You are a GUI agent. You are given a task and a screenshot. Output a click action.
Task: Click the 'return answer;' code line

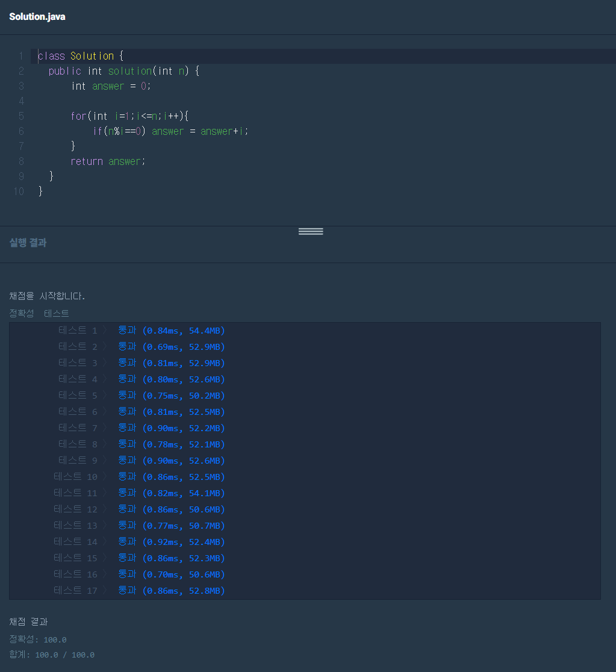pyautogui.click(x=108, y=161)
